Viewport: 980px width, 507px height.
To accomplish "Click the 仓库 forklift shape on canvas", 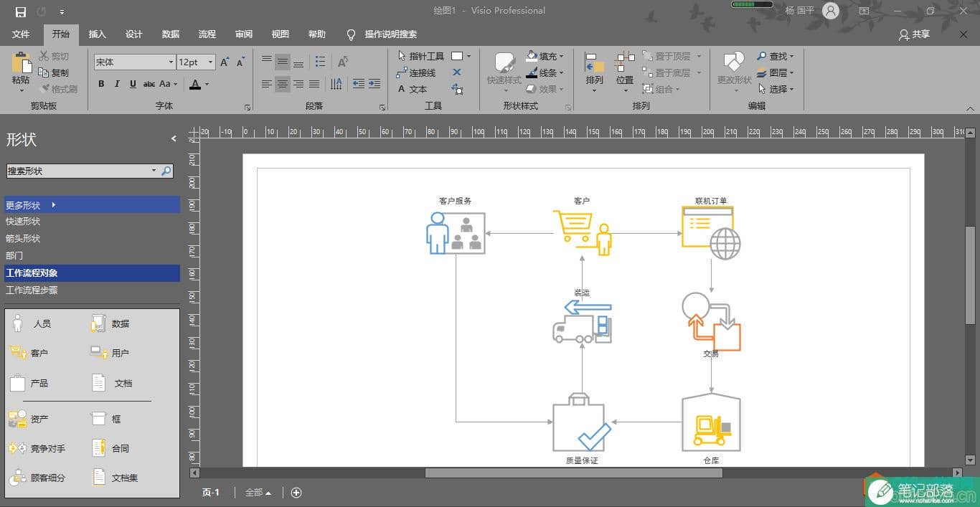I will point(711,422).
